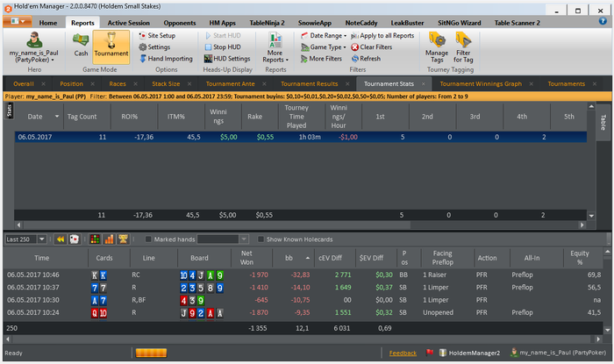
Task: Select the hand at 06.05.2017 10:46
Action: pos(303,275)
